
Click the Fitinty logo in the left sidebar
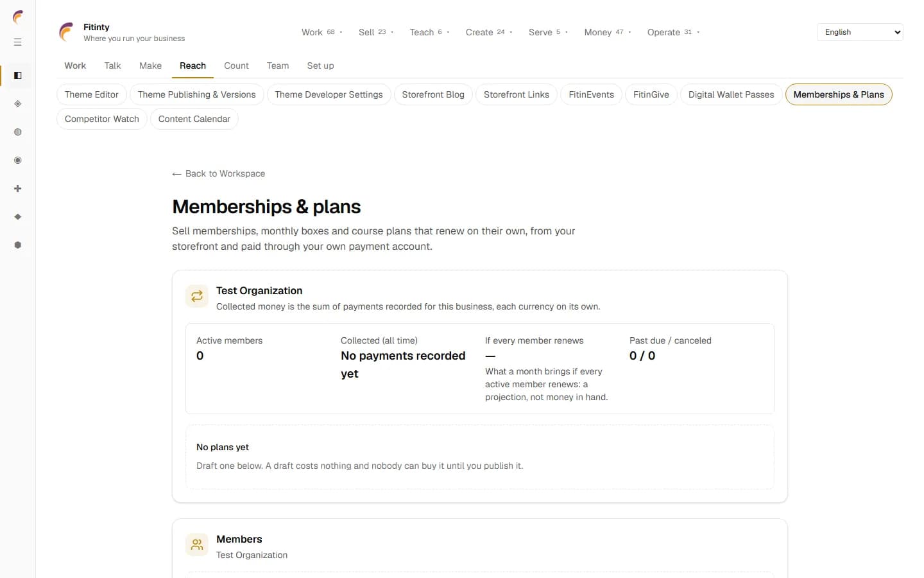18,17
